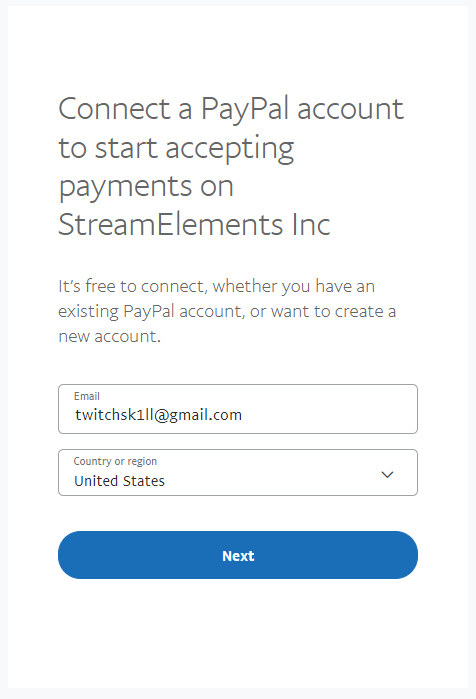Click the Country or region label
This screenshot has width=476, height=699.
click(115, 461)
